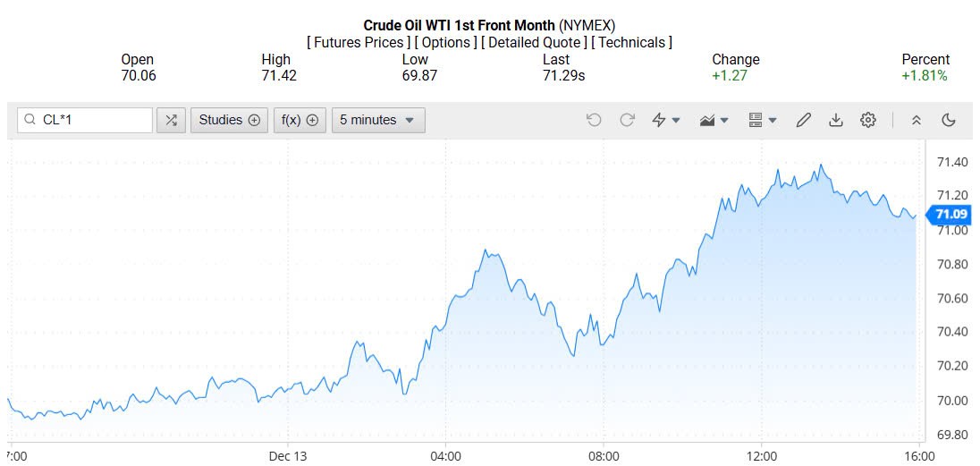This screenshot has height=466, width=980.
Task: Open the lightning events dropdown
Action: (x=666, y=120)
